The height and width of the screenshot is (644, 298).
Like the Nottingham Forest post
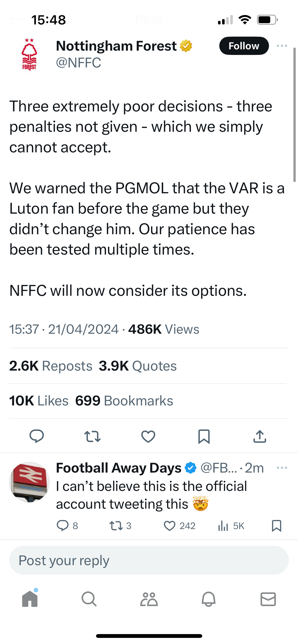click(148, 436)
